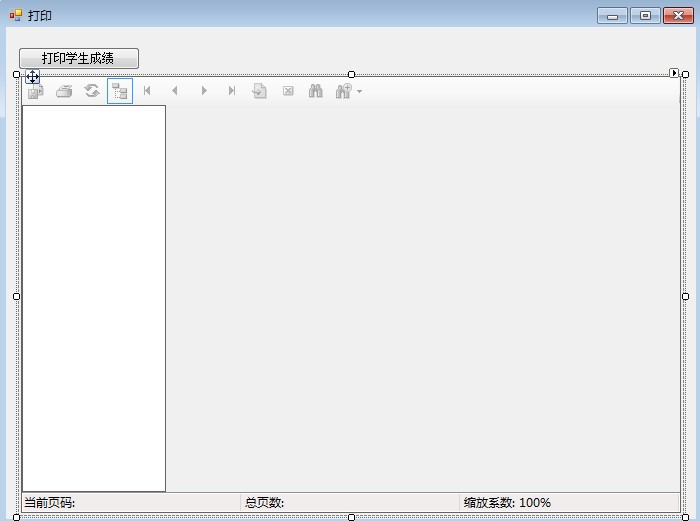Click the print report printer icon
This screenshot has width=700, height=521.
pyautogui.click(x=64, y=92)
